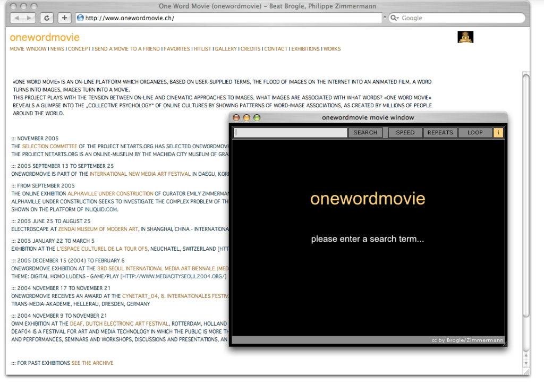This screenshot has height=392, width=544.
Task: Open the SEND A MOVIE TO A FRIEND link
Action: pos(127,49)
